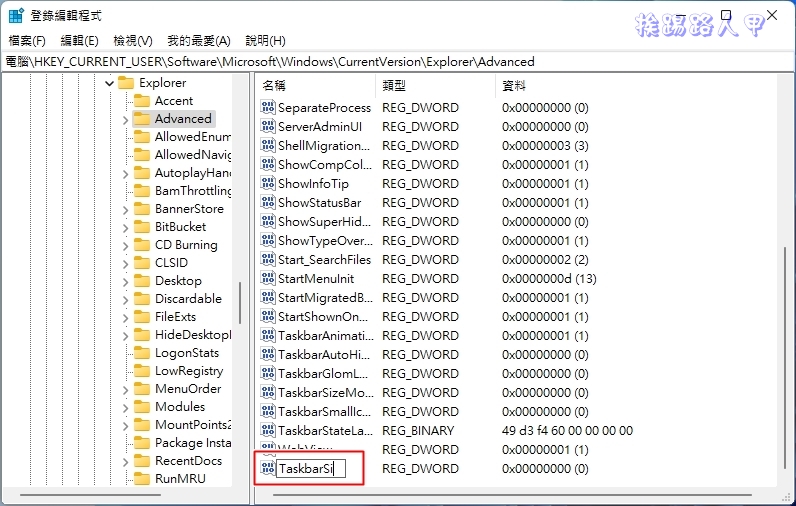Screen dimensions: 796x506
Task: Click the TaskbarSi name edit field
Action: pos(311,468)
